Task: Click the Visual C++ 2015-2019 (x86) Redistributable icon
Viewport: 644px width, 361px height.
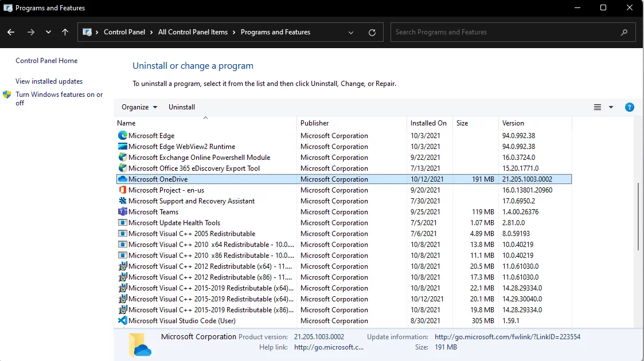Action: [x=122, y=310]
